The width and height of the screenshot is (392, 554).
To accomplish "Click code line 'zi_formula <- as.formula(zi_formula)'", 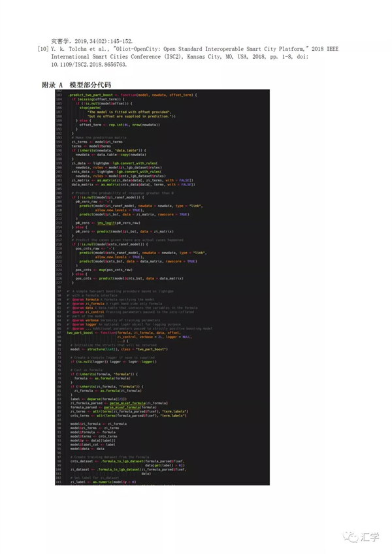I will pyautogui.click(x=108, y=391).
